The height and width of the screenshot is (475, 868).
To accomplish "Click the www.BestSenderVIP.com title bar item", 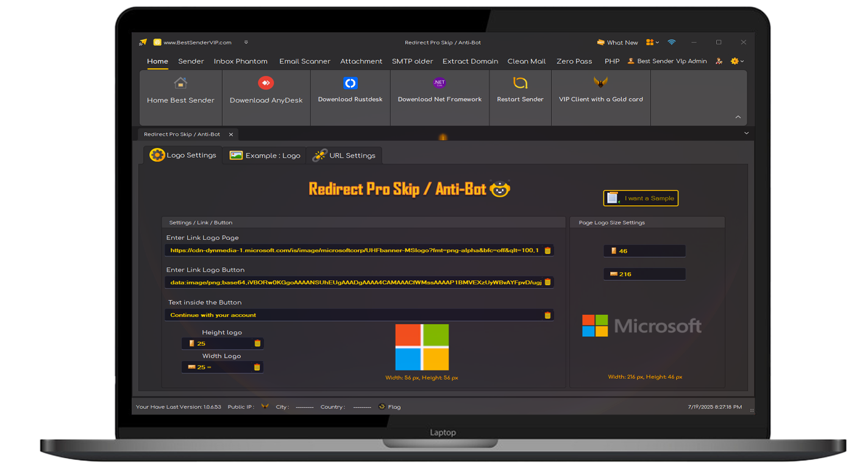I will point(193,43).
